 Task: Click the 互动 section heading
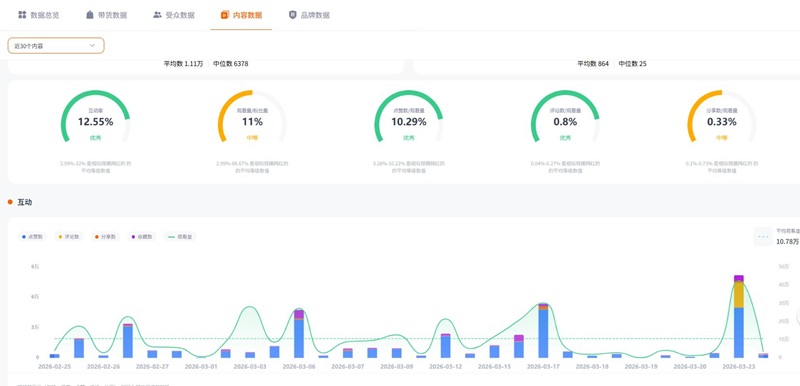pos(24,202)
